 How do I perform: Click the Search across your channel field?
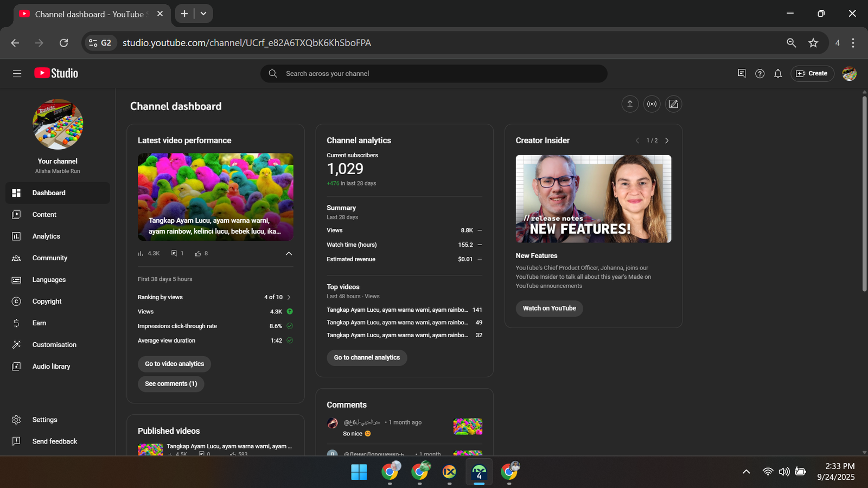point(434,74)
